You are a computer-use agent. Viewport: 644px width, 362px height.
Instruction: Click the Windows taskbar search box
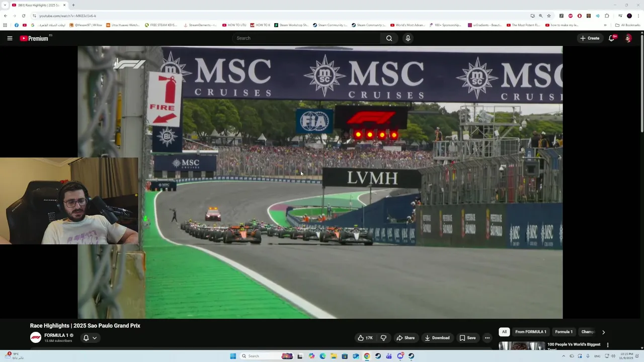(267, 356)
